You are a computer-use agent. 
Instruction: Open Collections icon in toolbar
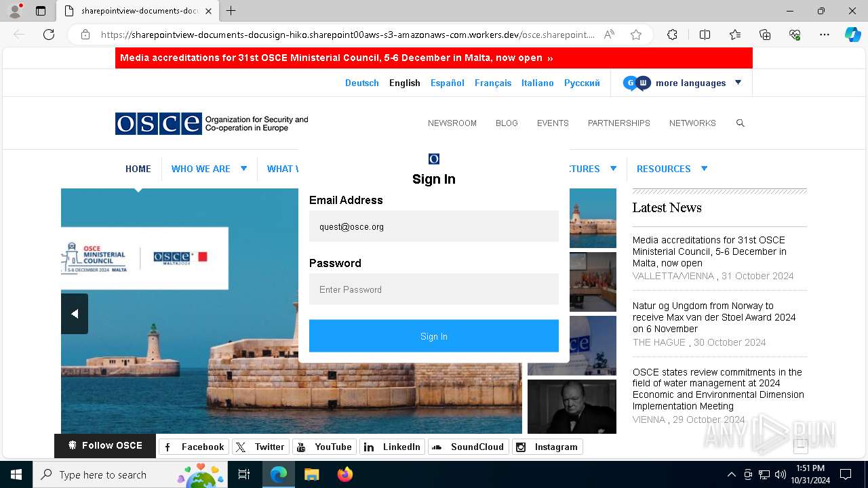[765, 35]
